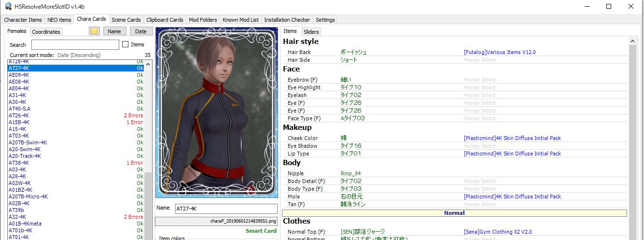
Task: Select the A02W-4K card row
Action: [x=76, y=183]
